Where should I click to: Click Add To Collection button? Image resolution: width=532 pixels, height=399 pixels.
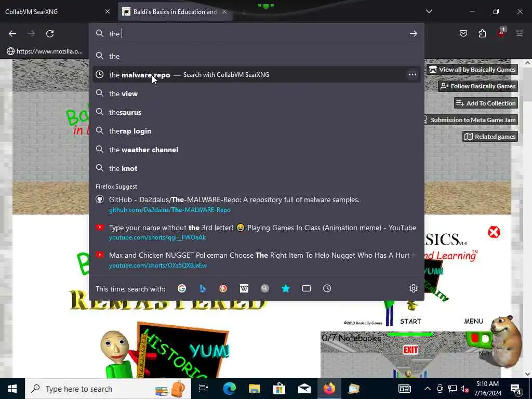click(486, 103)
